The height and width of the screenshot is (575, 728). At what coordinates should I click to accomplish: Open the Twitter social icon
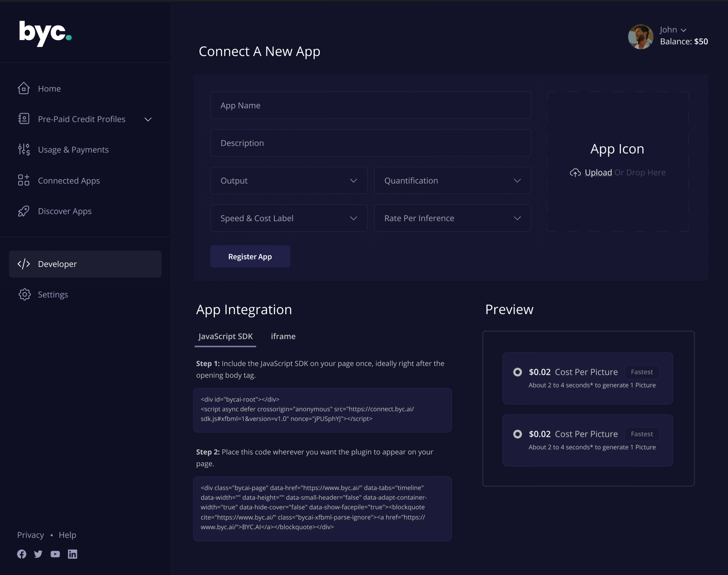pyautogui.click(x=38, y=554)
